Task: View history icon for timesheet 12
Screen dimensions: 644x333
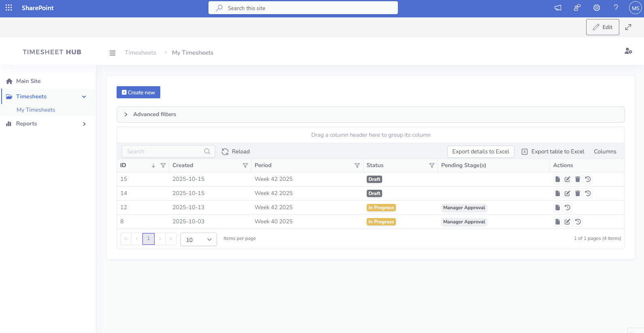Action: pyautogui.click(x=567, y=208)
